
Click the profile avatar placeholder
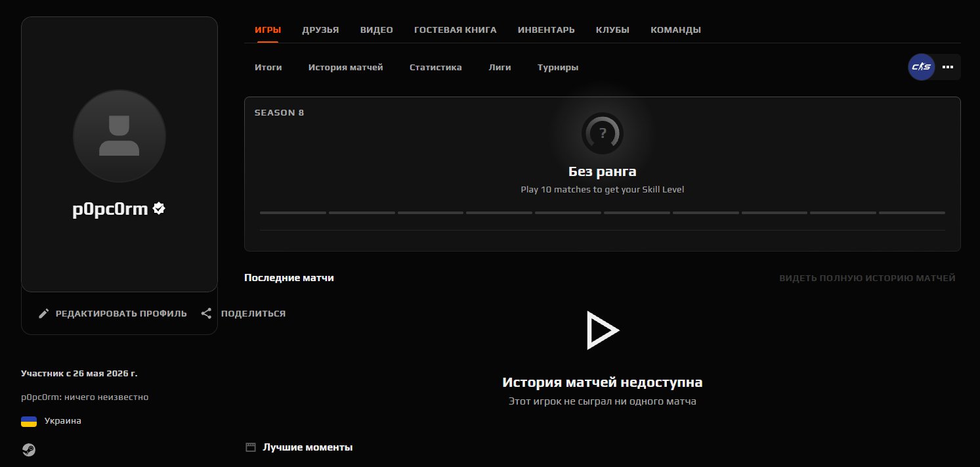click(119, 136)
